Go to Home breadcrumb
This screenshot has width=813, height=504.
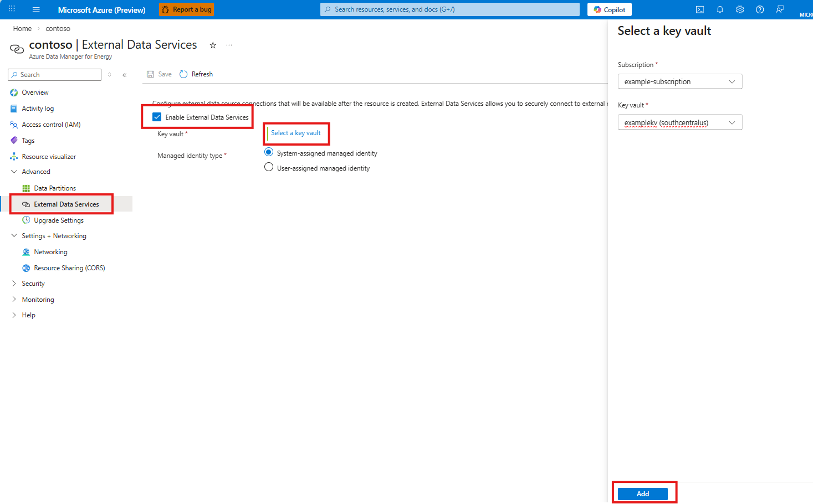click(22, 29)
